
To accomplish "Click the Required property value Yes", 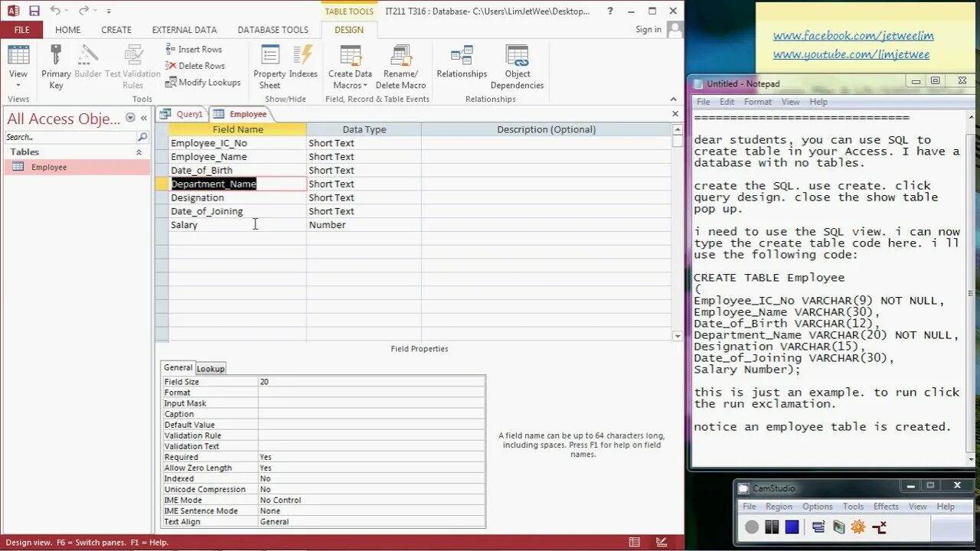I will pyautogui.click(x=371, y=457).
